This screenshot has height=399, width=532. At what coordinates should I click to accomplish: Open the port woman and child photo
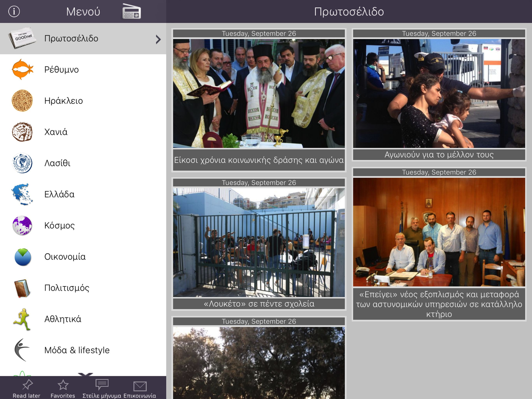point(439,93)
